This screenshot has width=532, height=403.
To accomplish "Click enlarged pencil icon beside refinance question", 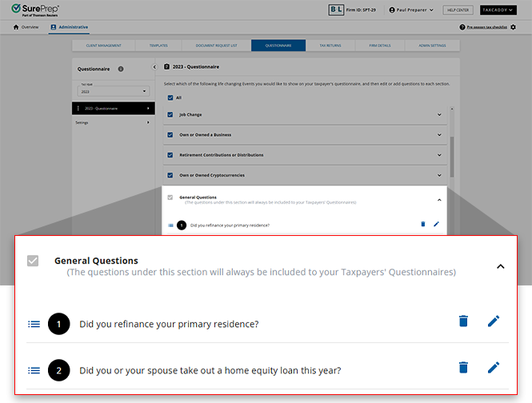I will click(494, 321).
